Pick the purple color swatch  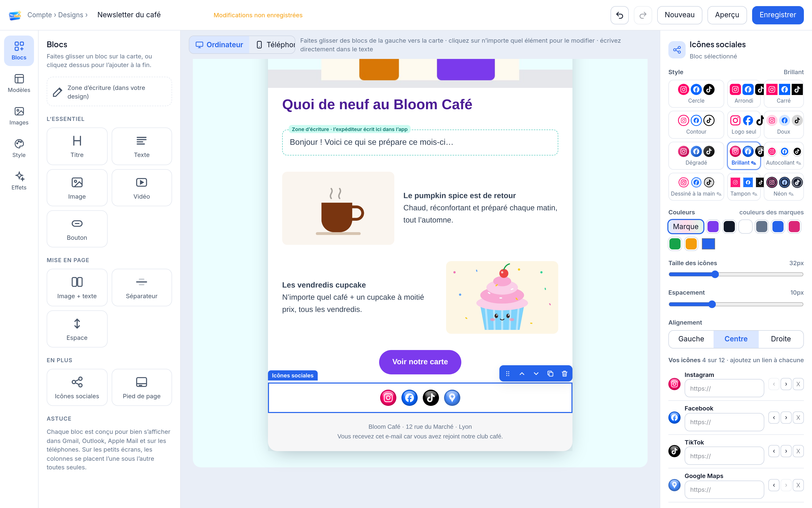[713, 227]
